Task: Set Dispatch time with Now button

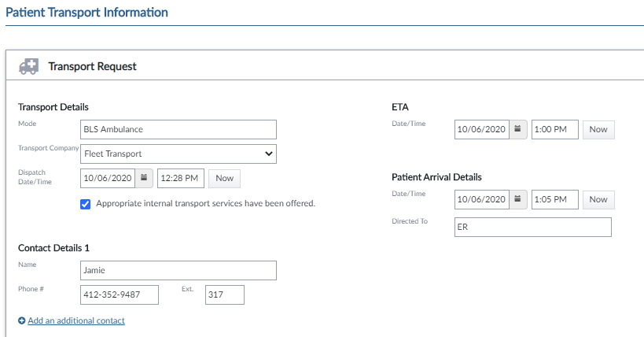Action: 224,179
